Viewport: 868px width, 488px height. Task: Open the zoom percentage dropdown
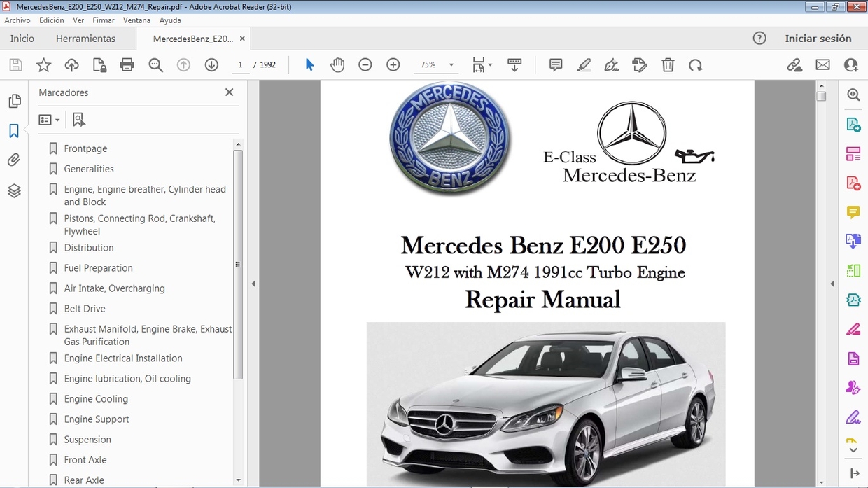451,64
